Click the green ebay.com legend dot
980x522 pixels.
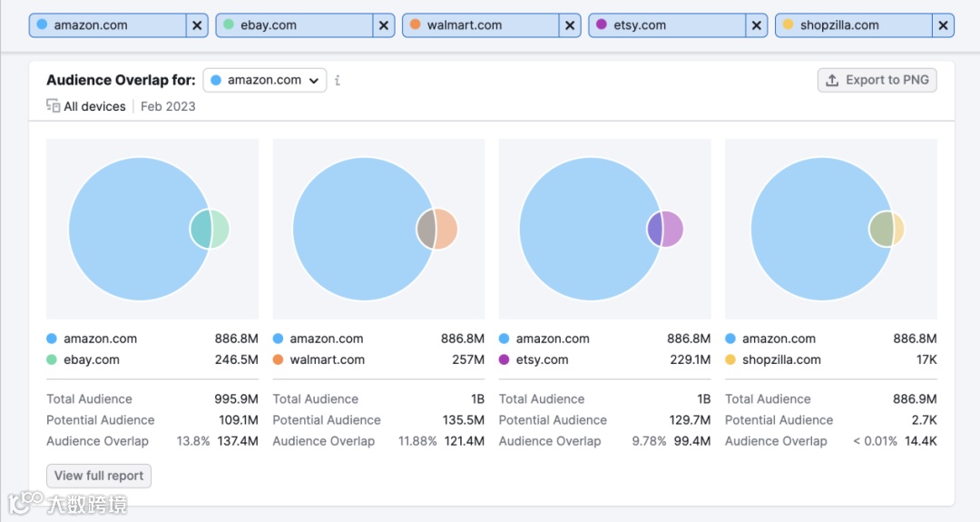pos(52,359)
